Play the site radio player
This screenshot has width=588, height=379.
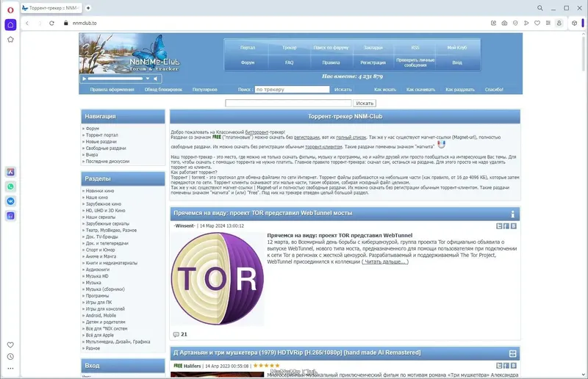(85, 79)
